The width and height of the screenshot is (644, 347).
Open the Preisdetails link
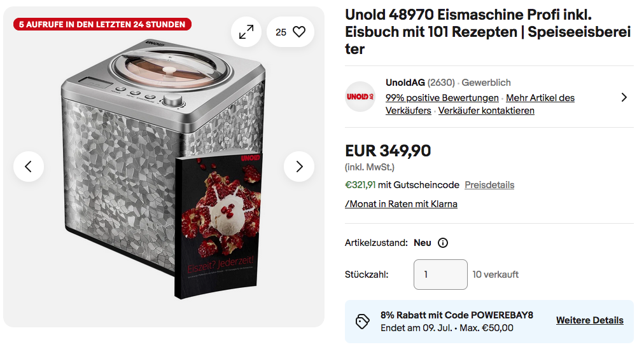(489, 185)
